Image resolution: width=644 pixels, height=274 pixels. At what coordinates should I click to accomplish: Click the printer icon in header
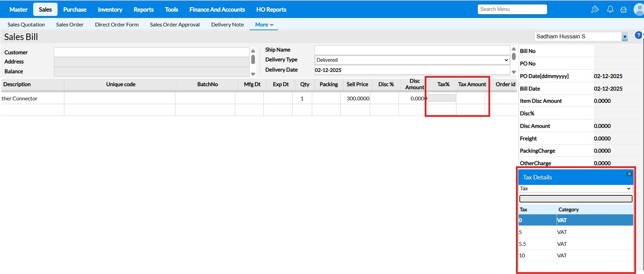coord(623,9)
